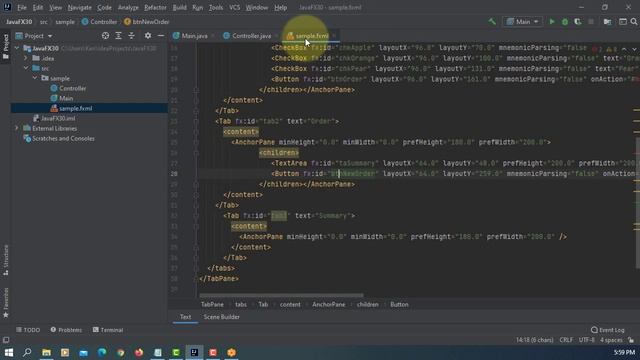This screenshot has width=640, height=360.
Task: Collapse the src folder
Action: [x=26, y=68]
